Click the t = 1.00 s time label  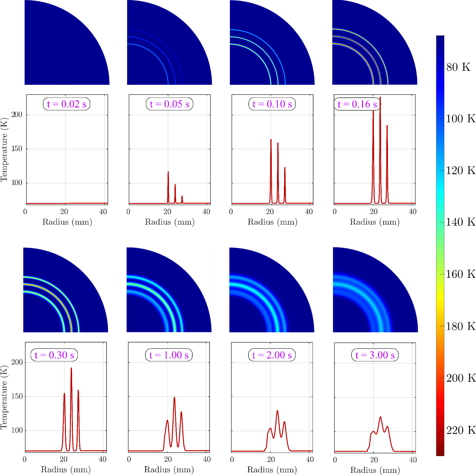pyautogui.click(x=169, y=355)
